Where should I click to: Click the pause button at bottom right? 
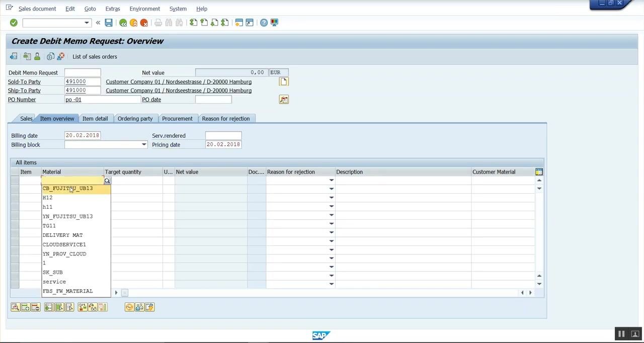621,334
